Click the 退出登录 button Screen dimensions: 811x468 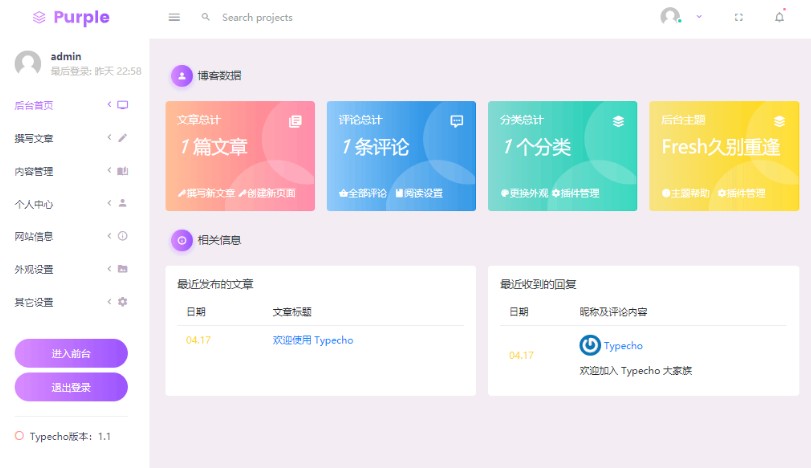coord(71,387)
